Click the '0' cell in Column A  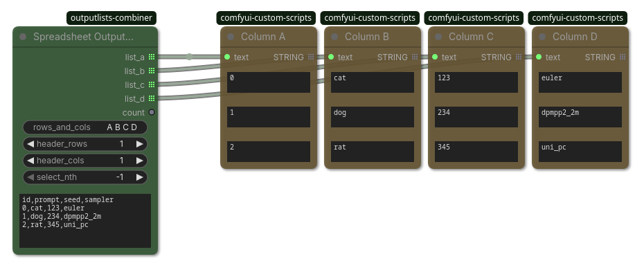[x=269, y=82]
